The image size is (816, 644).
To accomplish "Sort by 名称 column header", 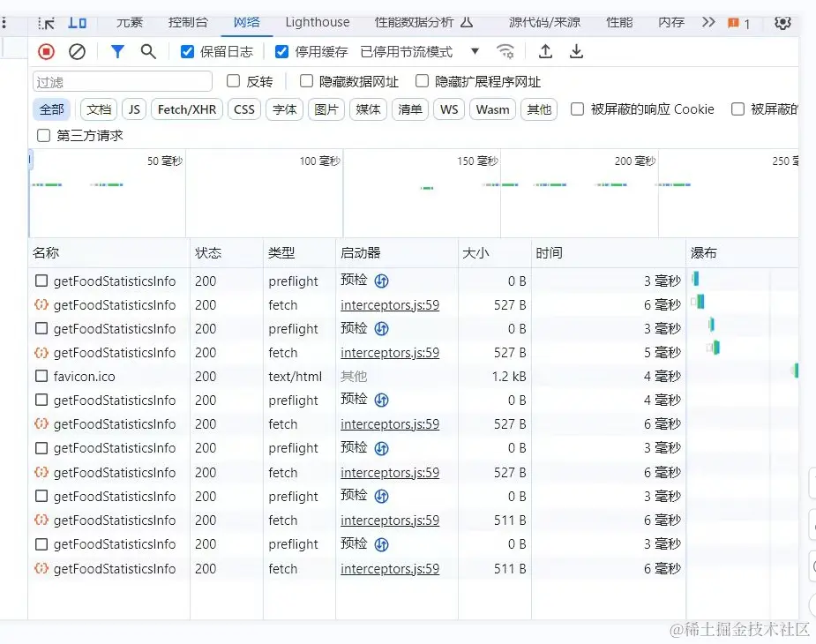I will coord(109,253).
